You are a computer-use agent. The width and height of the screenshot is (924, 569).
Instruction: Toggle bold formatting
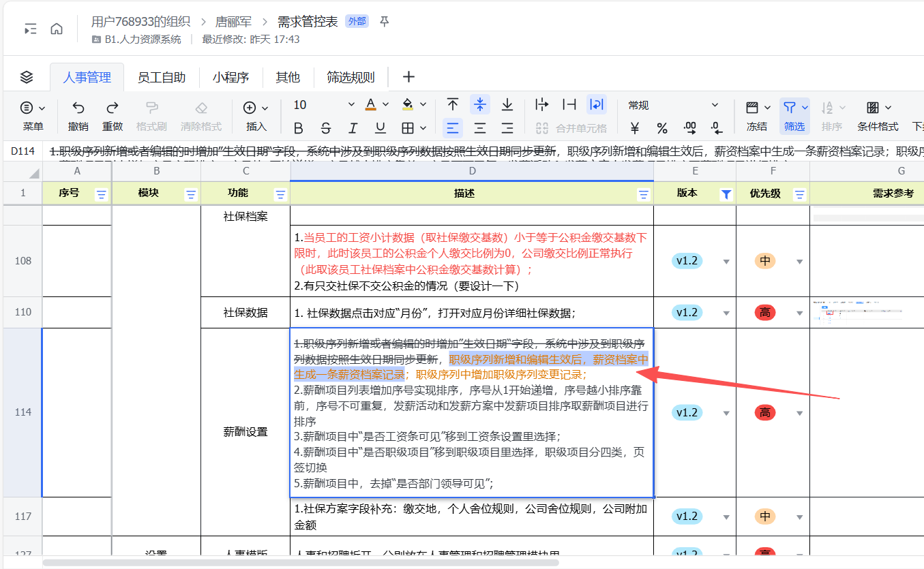(x=298, y=128)
